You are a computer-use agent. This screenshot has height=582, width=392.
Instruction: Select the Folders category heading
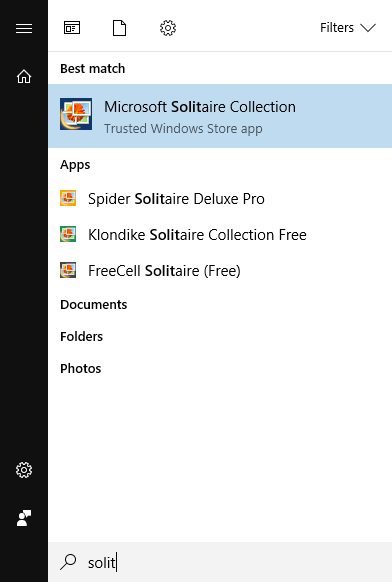tap(81, 337)
